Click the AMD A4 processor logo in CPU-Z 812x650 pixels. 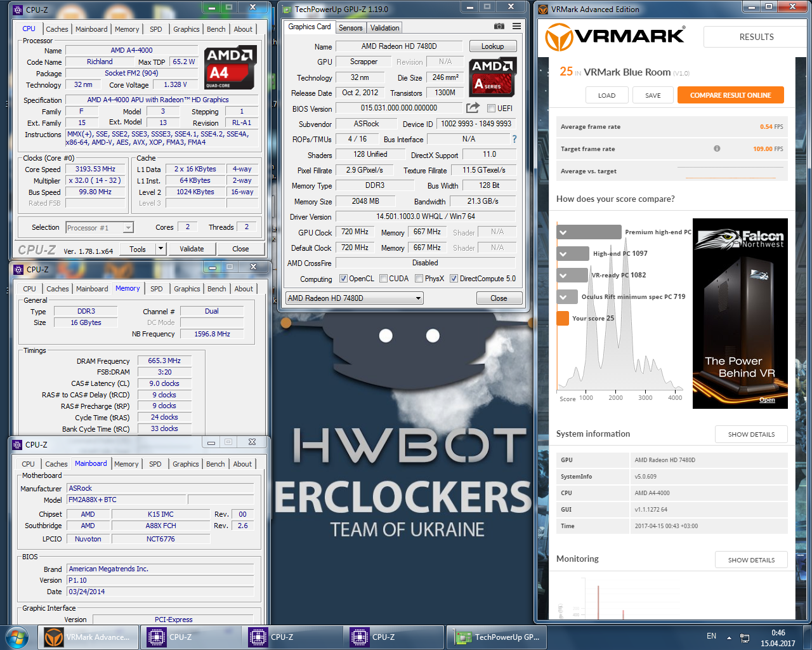click(230, 67)
